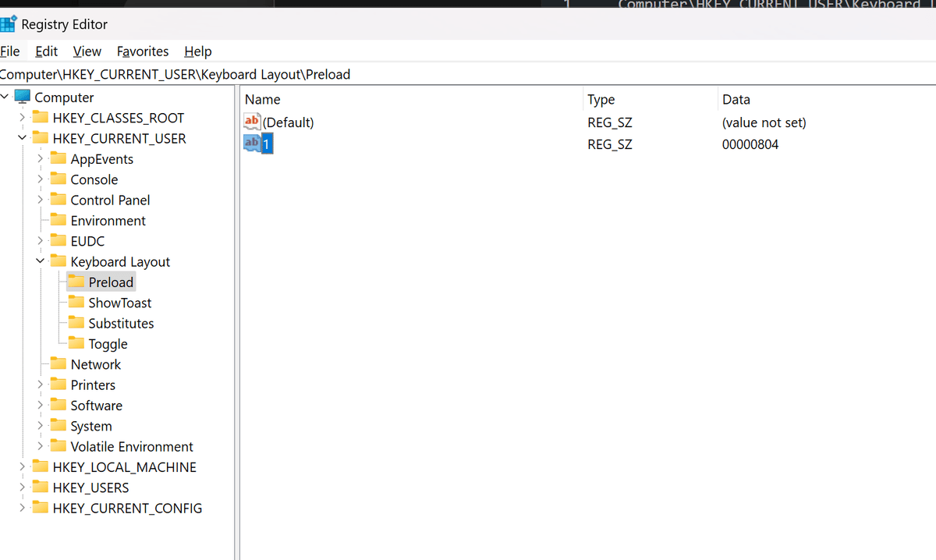The image size is (936, 560).
Task: Expand the HKEY_CLASSES_ROOT hive
Action: tap(22, 118)
